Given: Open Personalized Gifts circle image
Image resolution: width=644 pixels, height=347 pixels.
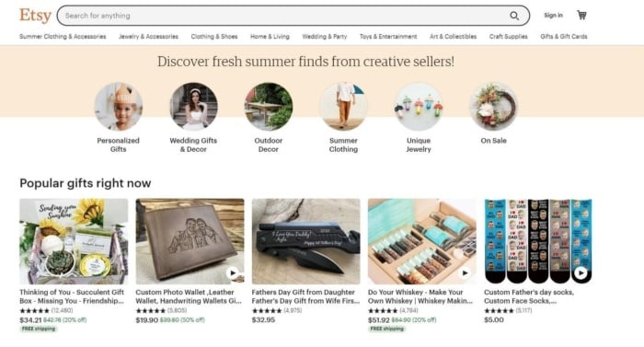Looking at the screenshot, I should [x=119, y=107].
